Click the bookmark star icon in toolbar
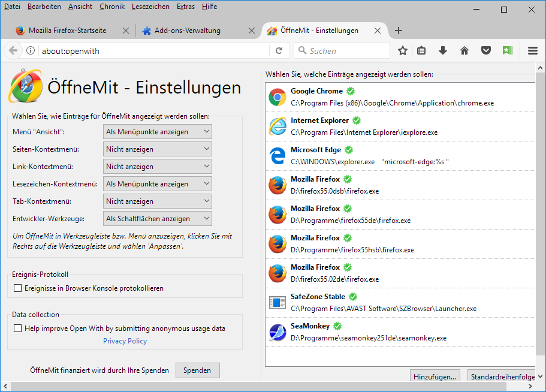The height and width of the screenshot is (392, 546). point(403,51)
